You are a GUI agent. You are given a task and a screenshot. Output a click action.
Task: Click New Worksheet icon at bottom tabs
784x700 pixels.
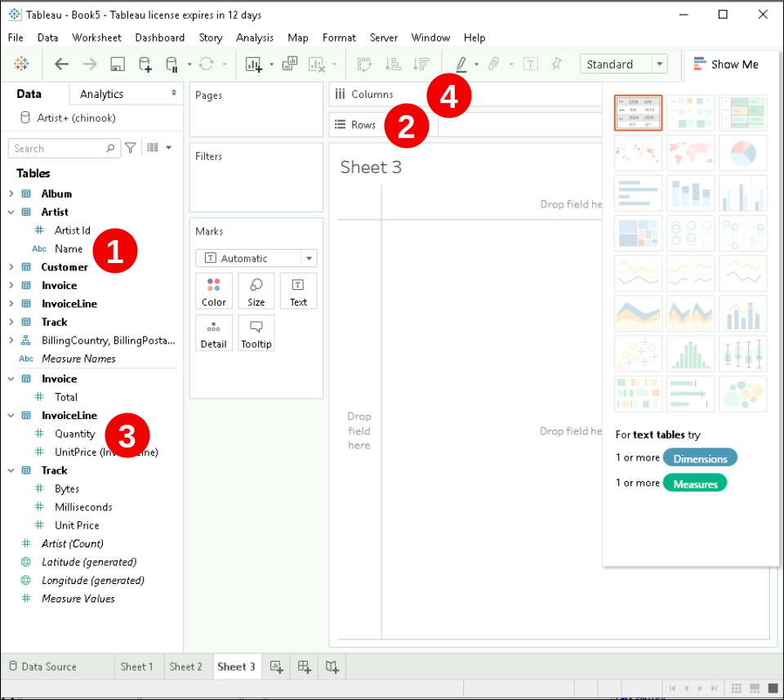pos(277,667)
